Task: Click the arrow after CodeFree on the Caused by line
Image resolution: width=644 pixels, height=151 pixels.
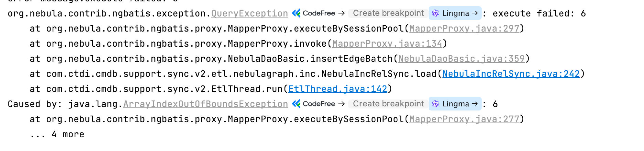Action: pos(341,104)
